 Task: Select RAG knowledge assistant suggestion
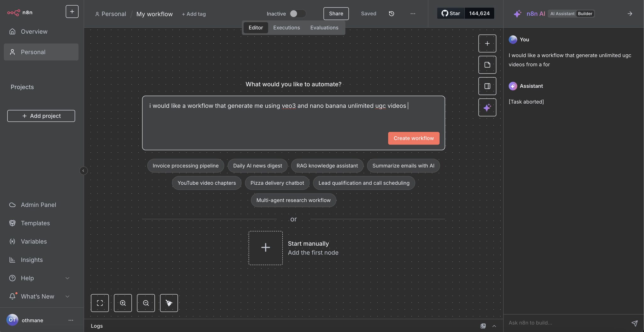[x=327, y=166]
